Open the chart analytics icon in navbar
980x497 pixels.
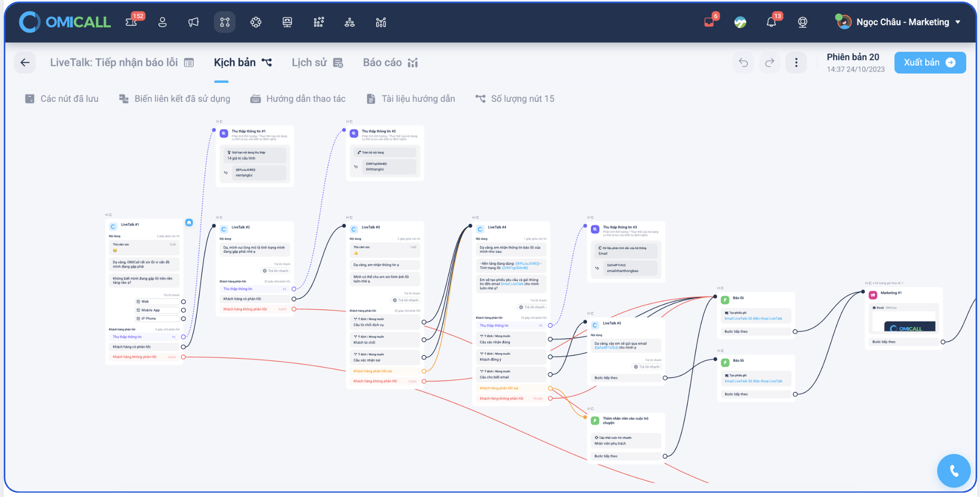[x=381, y=22]
